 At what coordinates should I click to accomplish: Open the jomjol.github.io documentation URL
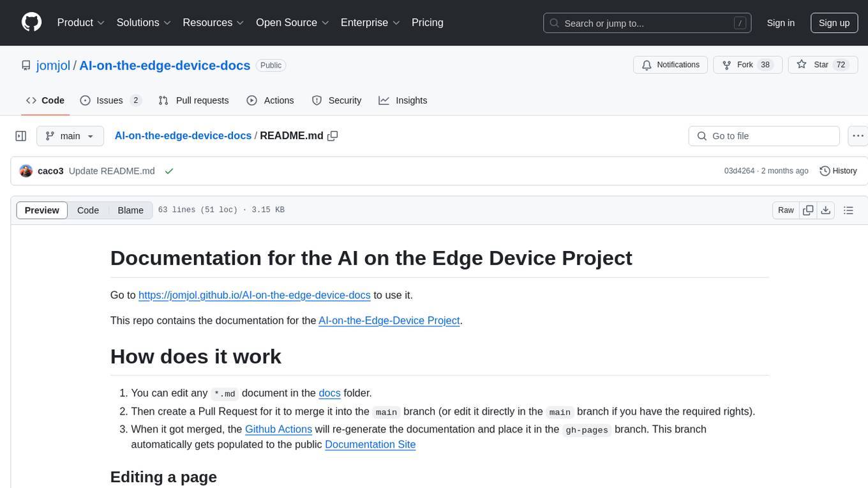click(255, 295)
